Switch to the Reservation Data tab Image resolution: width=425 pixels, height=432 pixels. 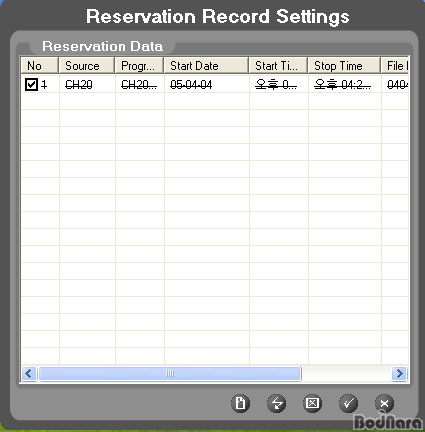[x=102, y=46]
